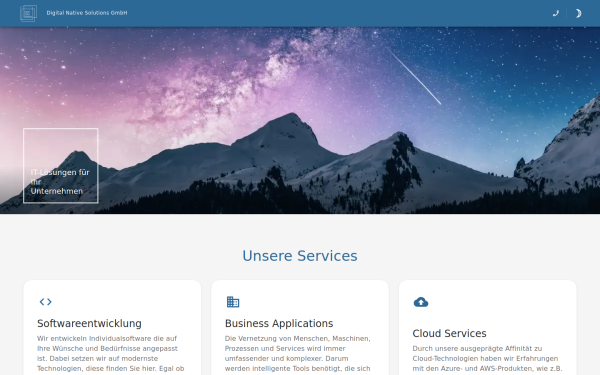Select the Cloud Services card heading
Screen dimensions: 600x375
(x=449, y=333)
